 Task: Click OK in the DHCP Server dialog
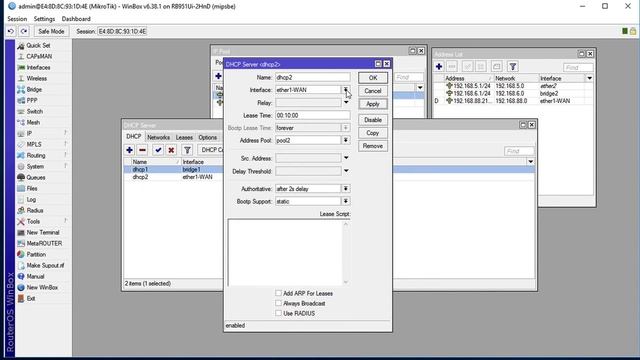point(373,78)
